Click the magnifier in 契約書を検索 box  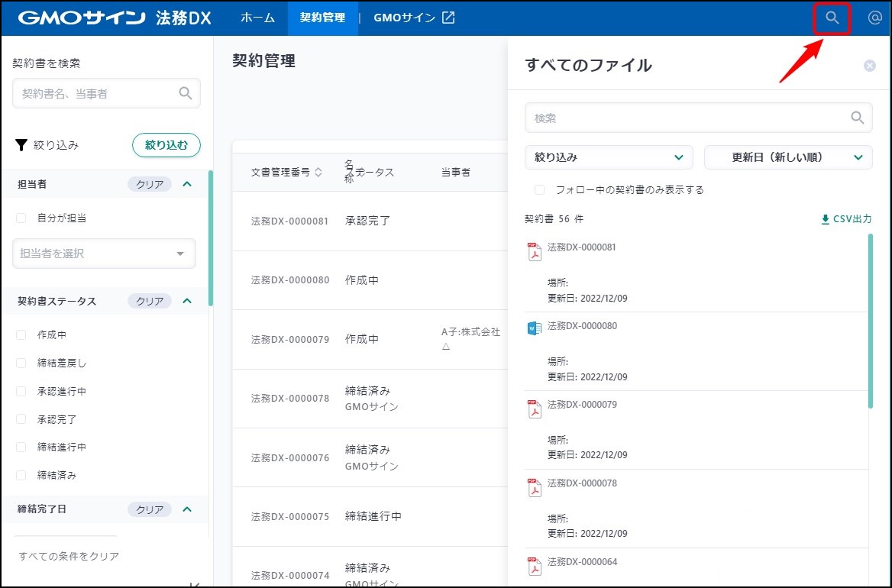pos(186,93)
